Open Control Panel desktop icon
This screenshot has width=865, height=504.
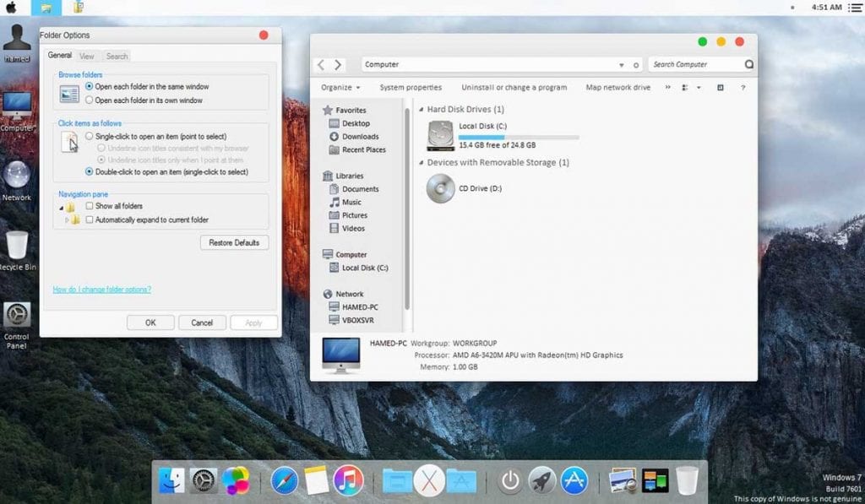click(x=17, y=325)
